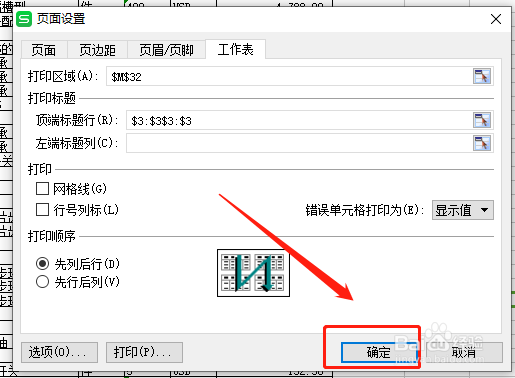Enable the 行号列标(L) checkbox
The width and height of the screenshot is (515, 378).
(42, 210)
